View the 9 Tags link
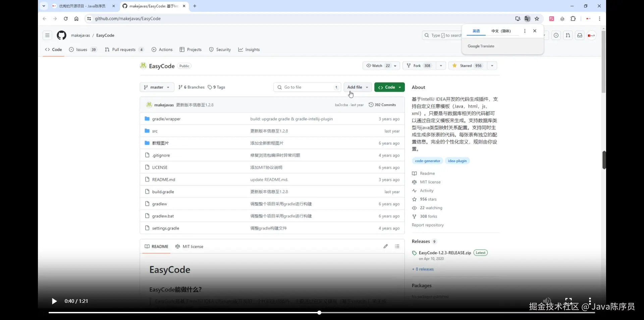The width and height of the screenshot is (644, 320). 216,87
